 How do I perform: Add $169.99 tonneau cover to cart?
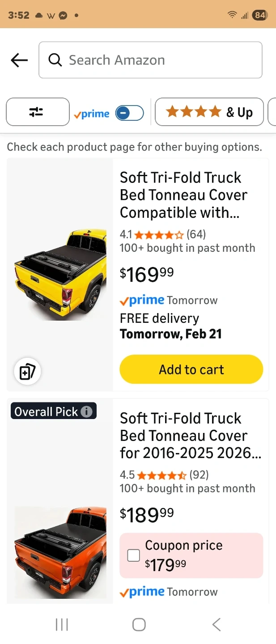191,369
